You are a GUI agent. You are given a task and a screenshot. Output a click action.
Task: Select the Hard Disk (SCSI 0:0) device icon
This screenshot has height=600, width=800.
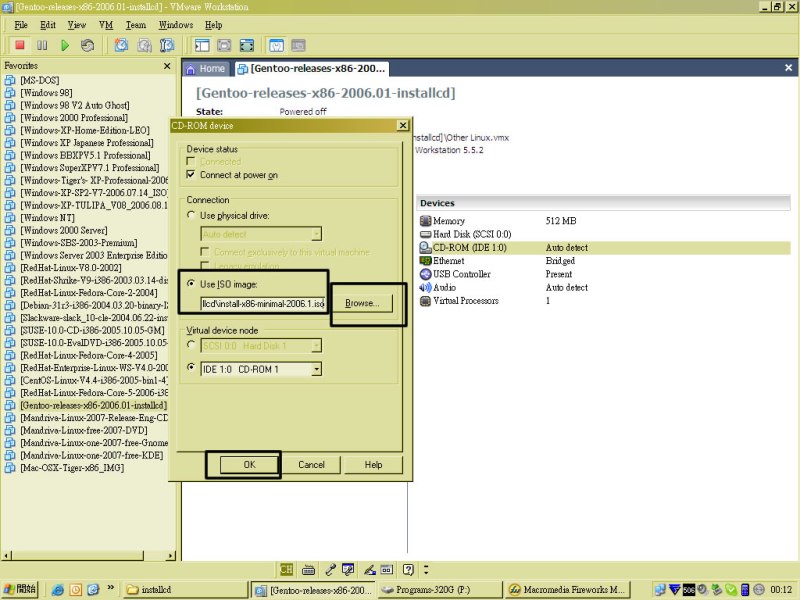coord(425,234)
